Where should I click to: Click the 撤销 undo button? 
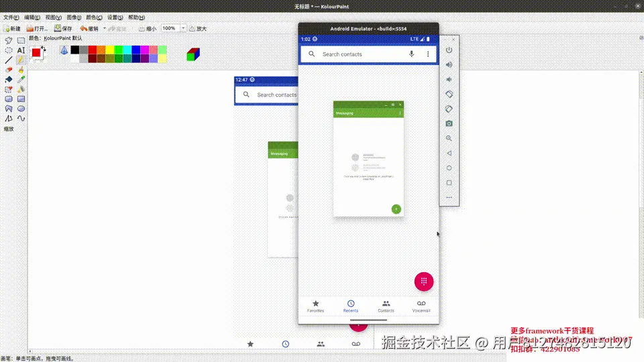coord(89,28)
